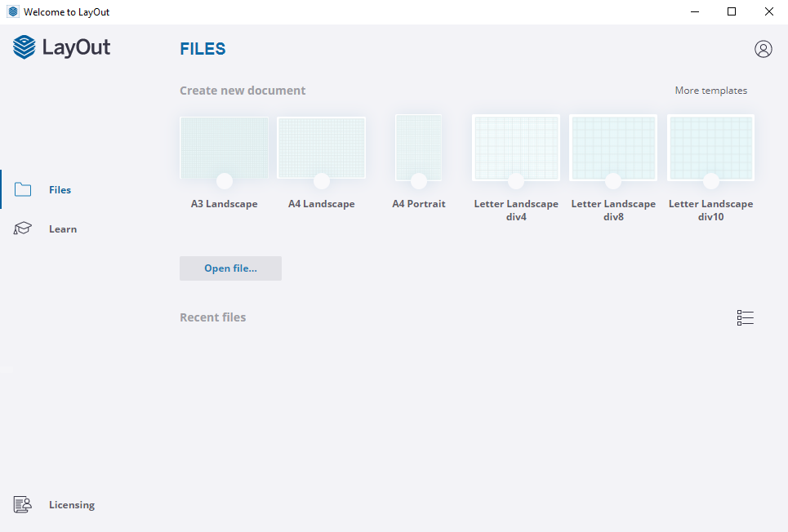Click the LayOut logo
Viewport: 788px width, 532px height.
tap(61, 47)
